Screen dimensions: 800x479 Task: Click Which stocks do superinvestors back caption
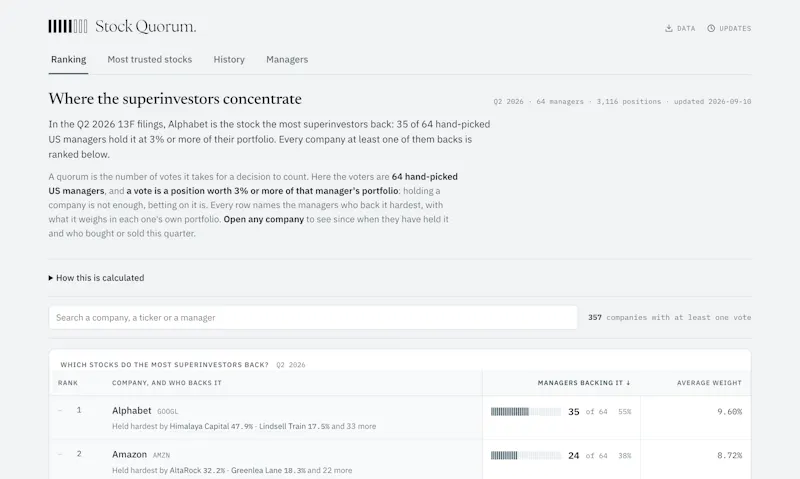pos(164,365)
